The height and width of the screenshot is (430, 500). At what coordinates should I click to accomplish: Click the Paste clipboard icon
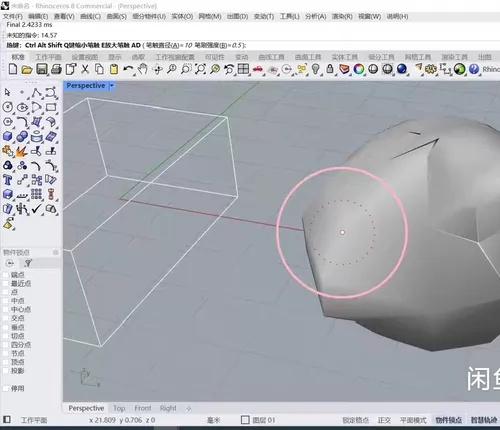(114, 69)
